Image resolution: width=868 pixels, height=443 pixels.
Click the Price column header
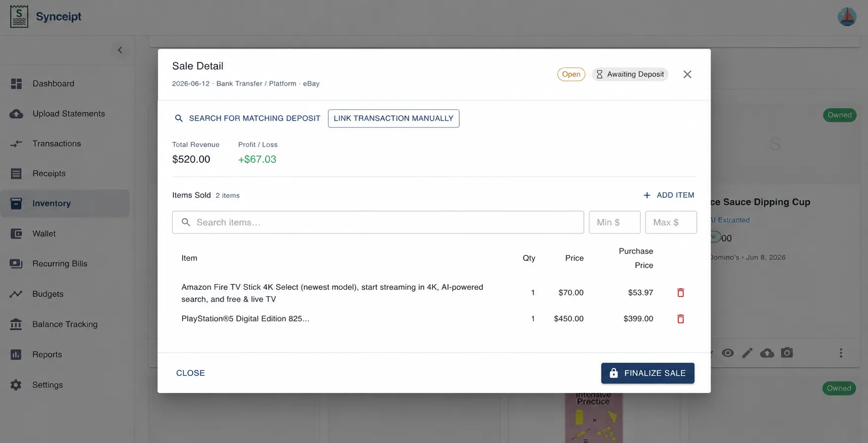pyautogui.click(x=574, y=258)
